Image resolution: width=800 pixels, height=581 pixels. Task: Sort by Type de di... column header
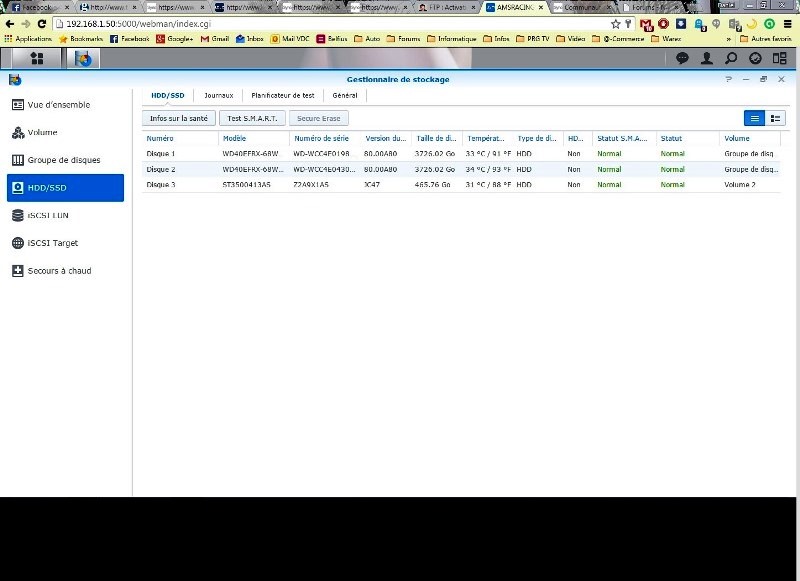click(x=537, y=138)
